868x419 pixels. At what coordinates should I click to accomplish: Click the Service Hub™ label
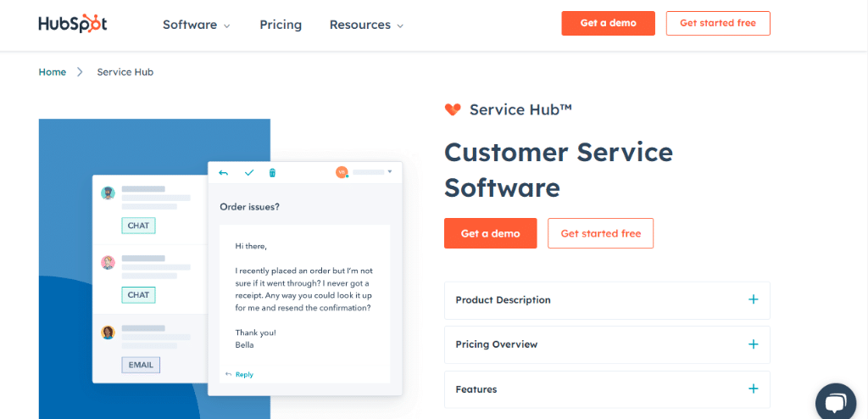tap(520, 109)
